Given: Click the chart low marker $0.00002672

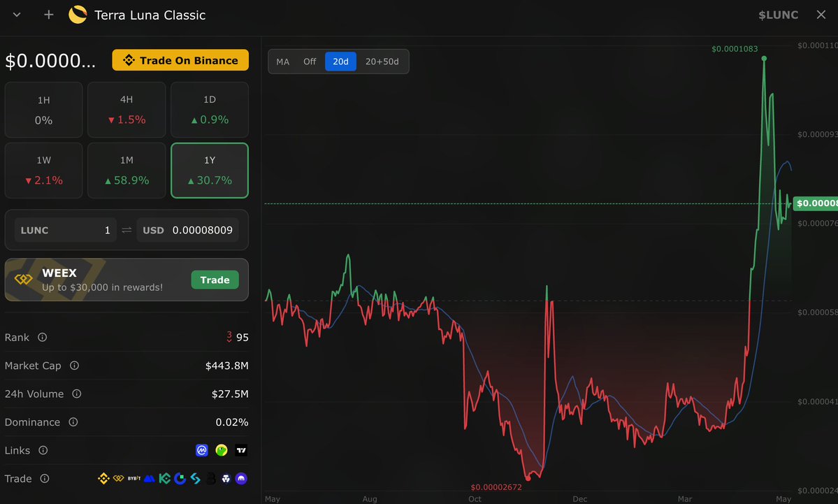Looking at the screenshot, I should 496,487.
